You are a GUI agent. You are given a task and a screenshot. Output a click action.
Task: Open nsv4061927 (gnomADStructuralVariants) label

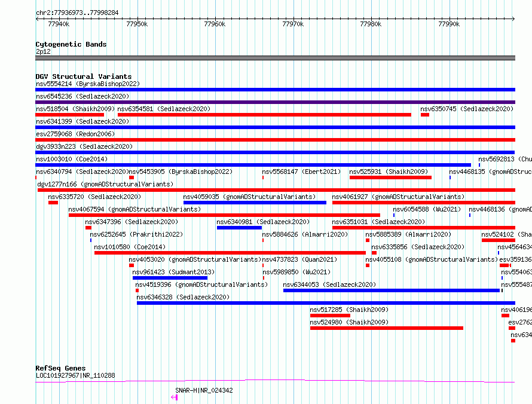pos(398,197)
